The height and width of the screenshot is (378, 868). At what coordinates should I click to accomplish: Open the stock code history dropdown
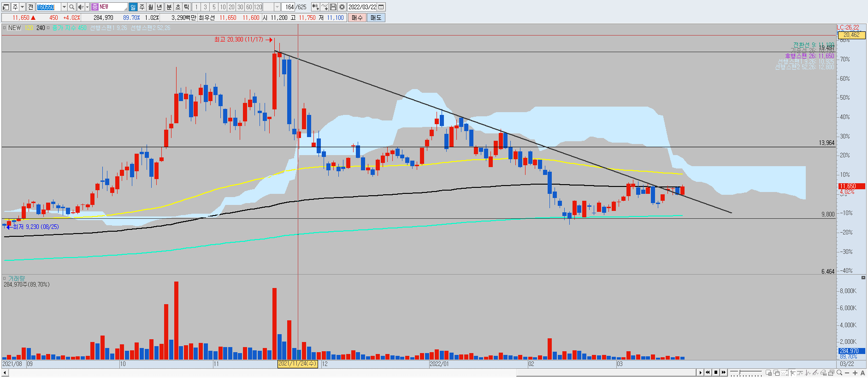click(64, 7)
